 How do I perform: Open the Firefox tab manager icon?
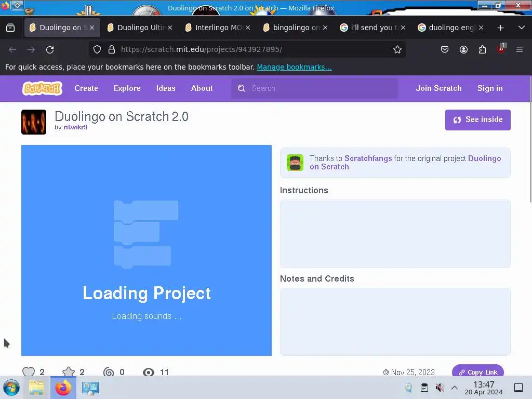pos(10,28)
